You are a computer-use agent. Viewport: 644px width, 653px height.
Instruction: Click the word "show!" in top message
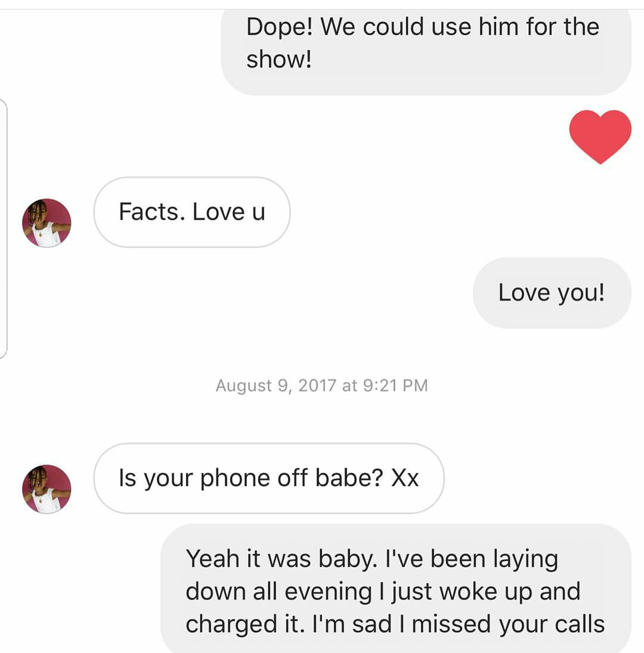pyautogui.click(x=279, y=59)
